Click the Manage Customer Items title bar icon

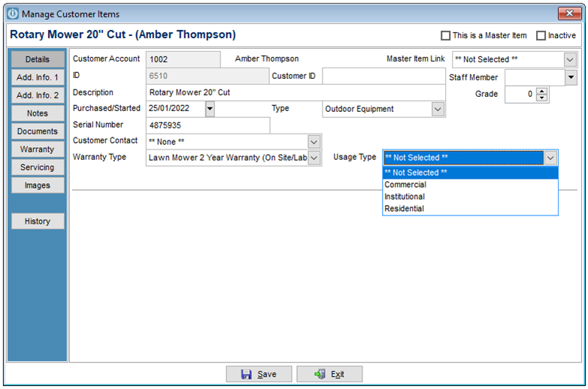coord(13,14)
